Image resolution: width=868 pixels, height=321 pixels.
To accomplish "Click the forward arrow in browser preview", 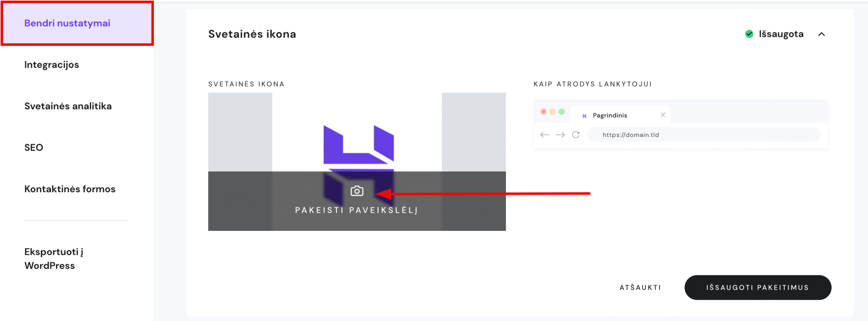I will click(x=560, y=135).
